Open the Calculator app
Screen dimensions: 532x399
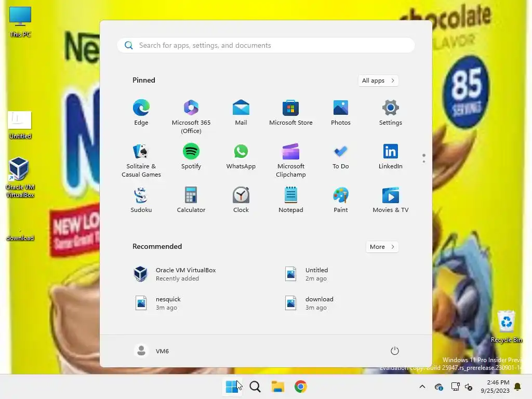191,200
